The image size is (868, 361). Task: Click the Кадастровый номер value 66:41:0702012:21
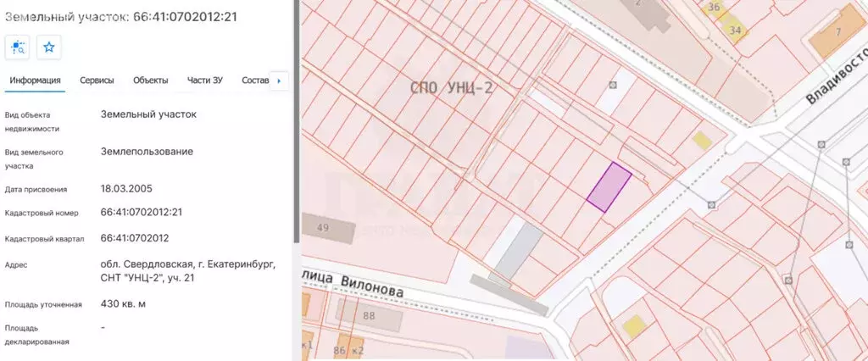click(x=142, y=212)
